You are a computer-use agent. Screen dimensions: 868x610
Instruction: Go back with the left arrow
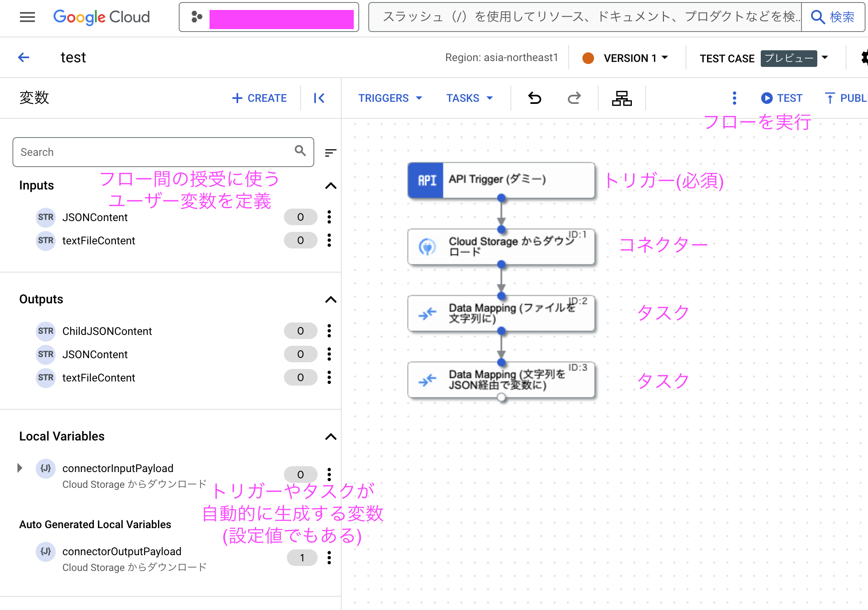tap(24, 57)
